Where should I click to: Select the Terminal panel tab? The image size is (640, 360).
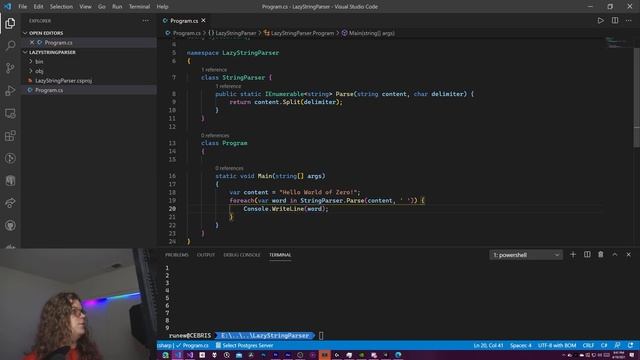280,255
